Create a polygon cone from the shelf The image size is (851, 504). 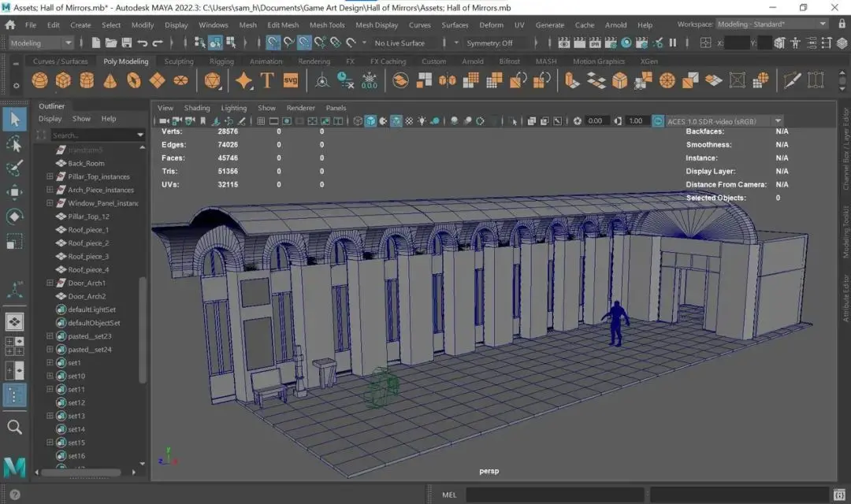coord(110,81)
